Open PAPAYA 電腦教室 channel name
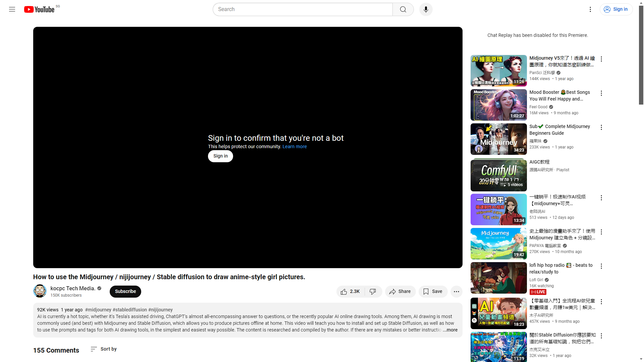 (545, 246)
